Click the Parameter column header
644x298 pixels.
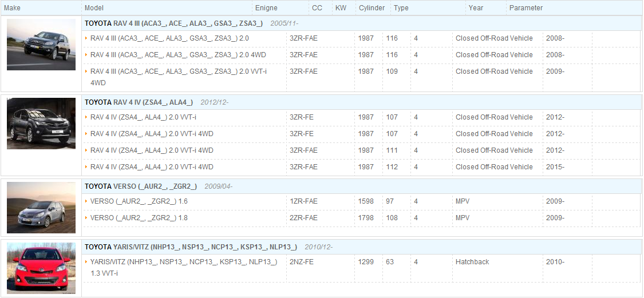click(526, 8)
